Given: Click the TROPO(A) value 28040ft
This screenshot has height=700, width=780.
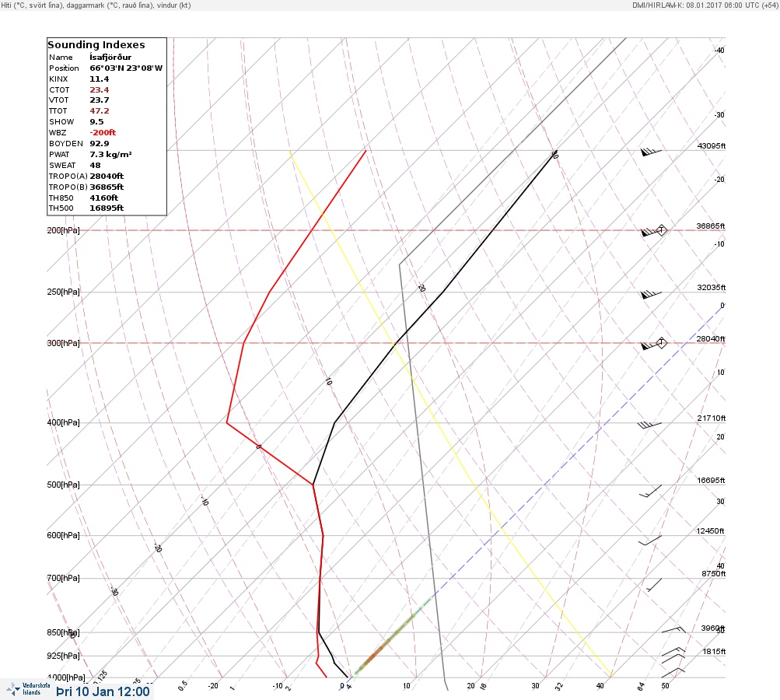Looking at the screenshot, I should coord(107,176).
